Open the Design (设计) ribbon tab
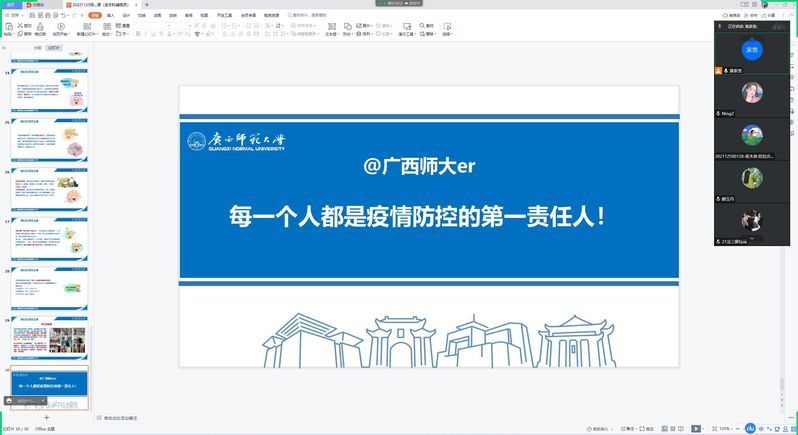 point(126,16)
